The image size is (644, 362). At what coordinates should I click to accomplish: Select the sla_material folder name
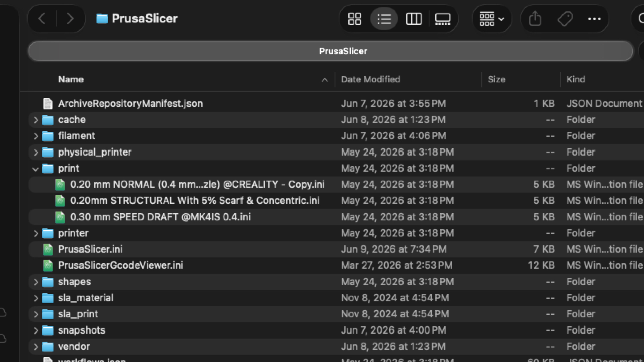[86, 298]
